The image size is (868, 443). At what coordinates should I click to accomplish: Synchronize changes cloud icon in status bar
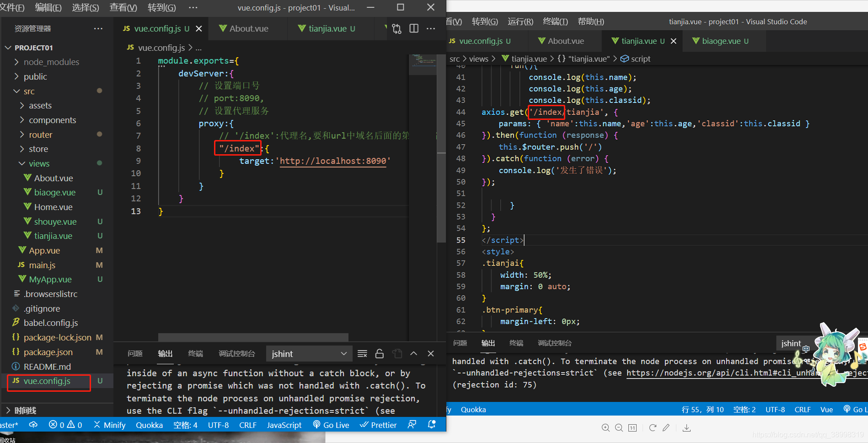(33, 425)
